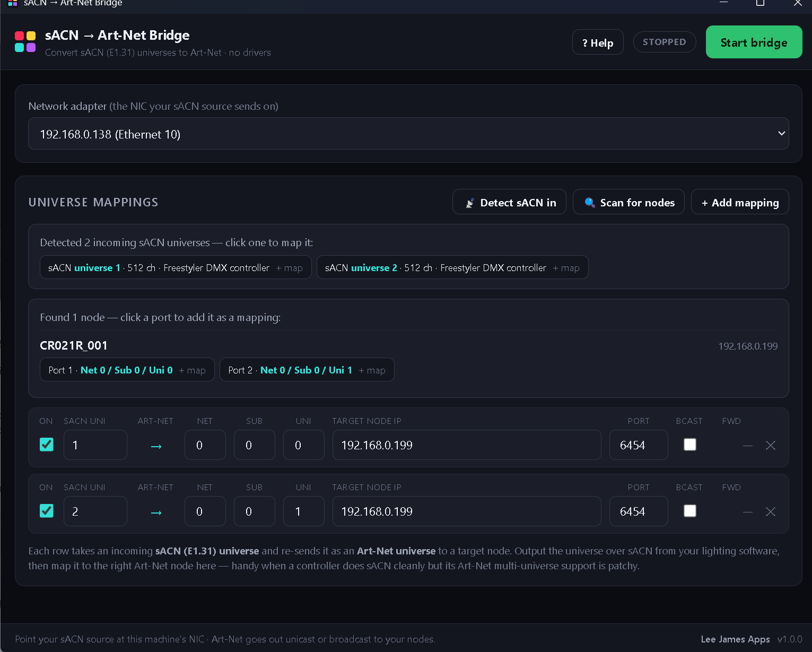
Task: Click the colorful app logo in header
Action: (25, 41)
